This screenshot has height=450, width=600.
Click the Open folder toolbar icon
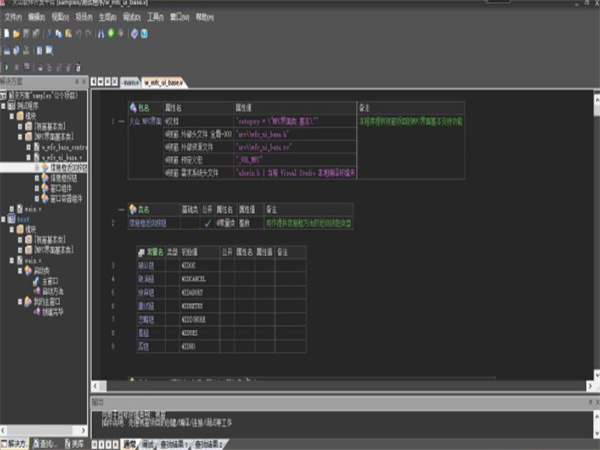pyautogui.click(x=17, y=33)
